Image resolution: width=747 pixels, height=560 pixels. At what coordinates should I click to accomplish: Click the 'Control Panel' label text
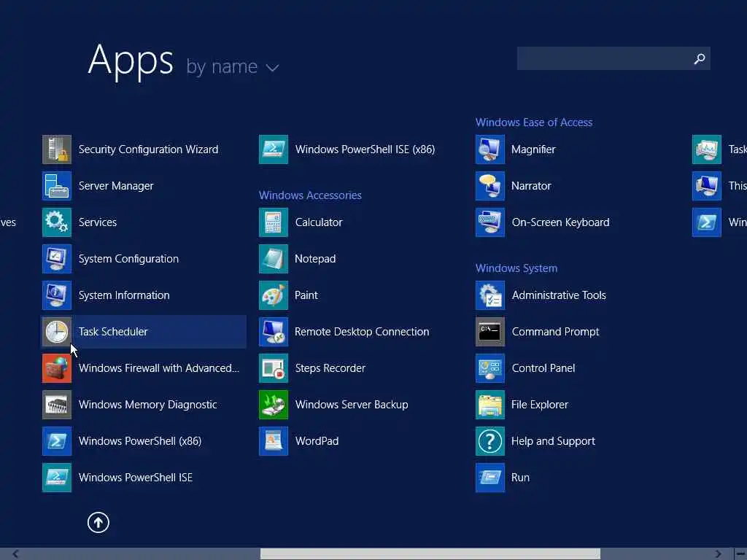pos(543,368)
